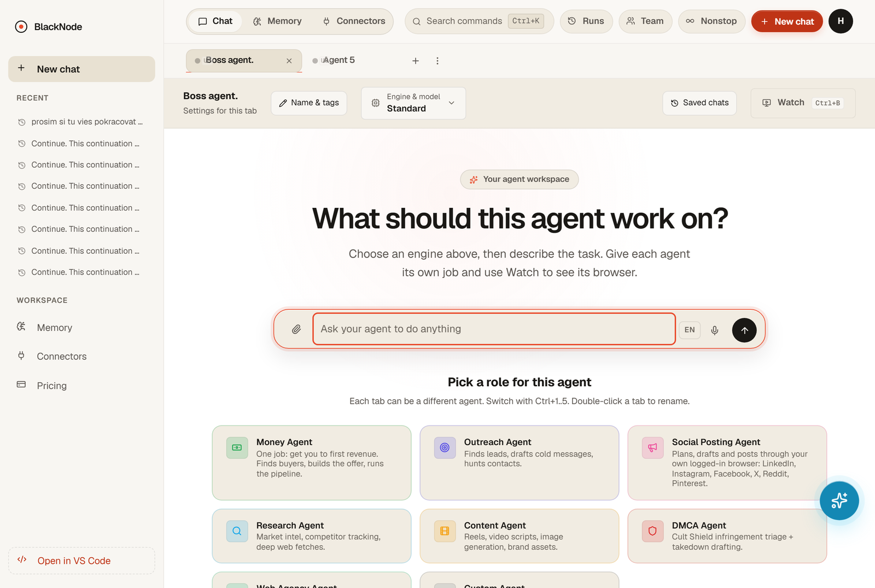Screen dimensions: 875x588
Task: Click the sidebar Memory brain icon
Action: 21,327
